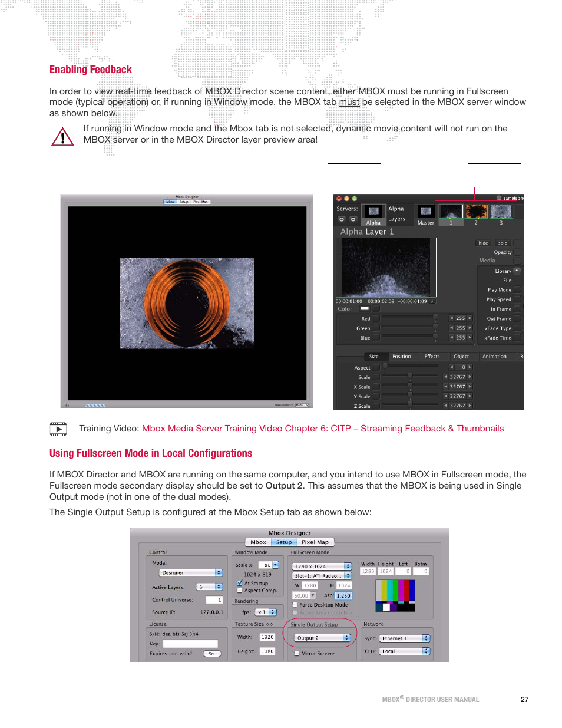This screenshot has width=562, height=728.
Task: Click the Green value increment arrow
Action: click(470, 328)
